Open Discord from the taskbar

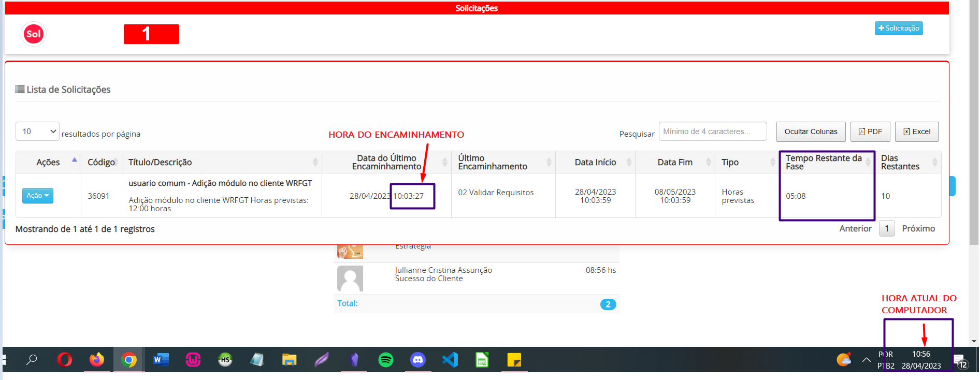418,359
